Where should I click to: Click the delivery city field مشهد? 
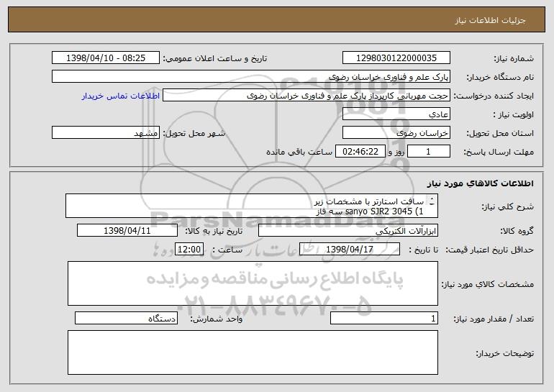click(x=106, y=132)
